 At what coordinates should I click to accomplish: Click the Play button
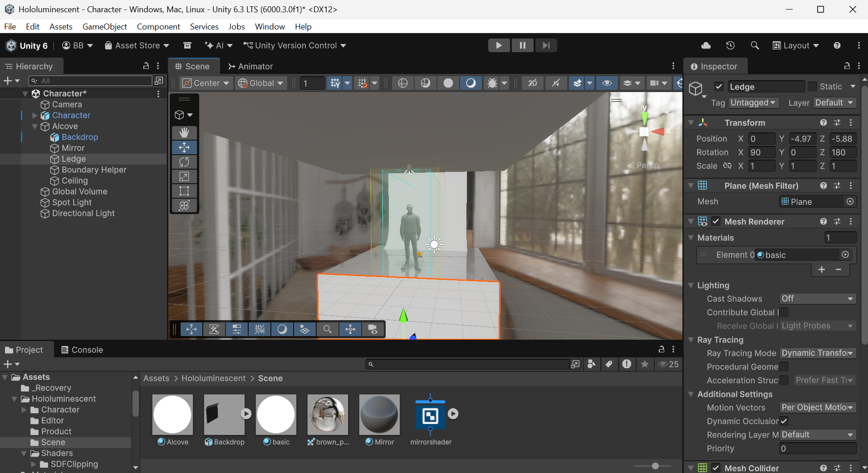pyautogui.click(x=498, y=45)
